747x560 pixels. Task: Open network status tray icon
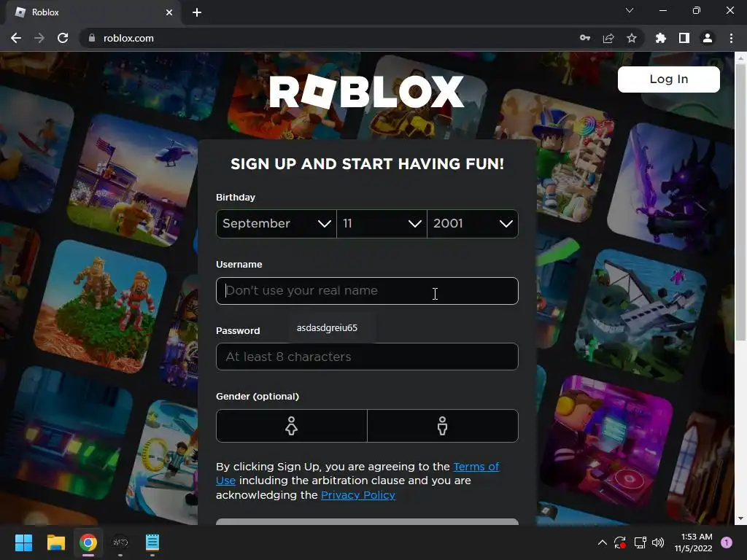pyautogui.click(x=640, y=542)
